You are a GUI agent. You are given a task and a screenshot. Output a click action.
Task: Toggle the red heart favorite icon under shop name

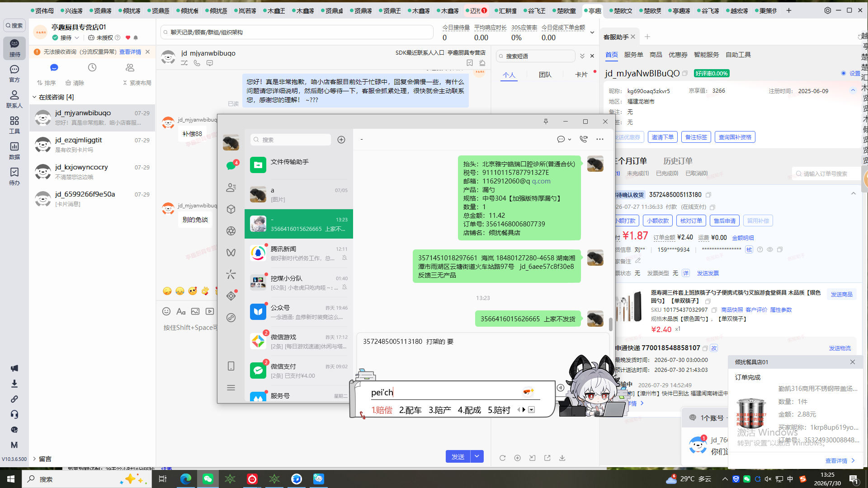point(128,38)
